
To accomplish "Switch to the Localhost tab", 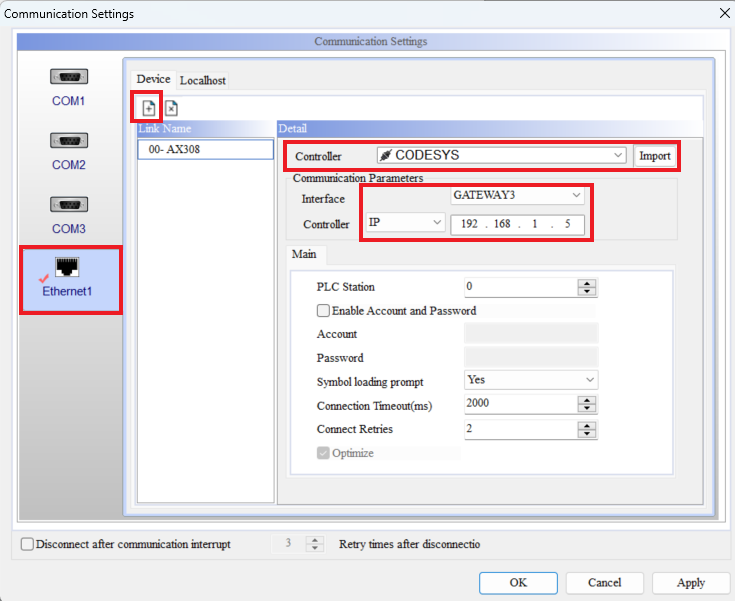I will pyautogui.click(x=203, y=80).
